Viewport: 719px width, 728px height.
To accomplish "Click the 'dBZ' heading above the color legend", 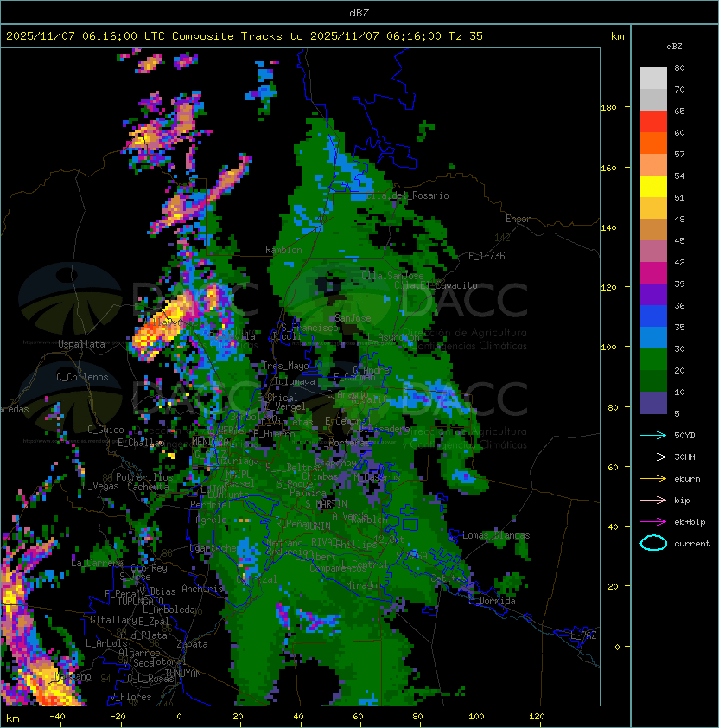I will (x=674, y=47).
